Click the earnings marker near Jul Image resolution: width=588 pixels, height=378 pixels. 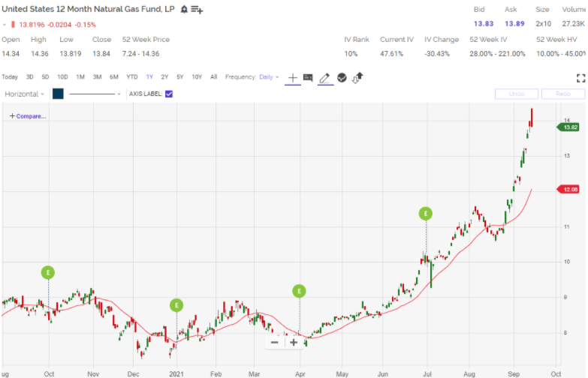tap(426, 214)
